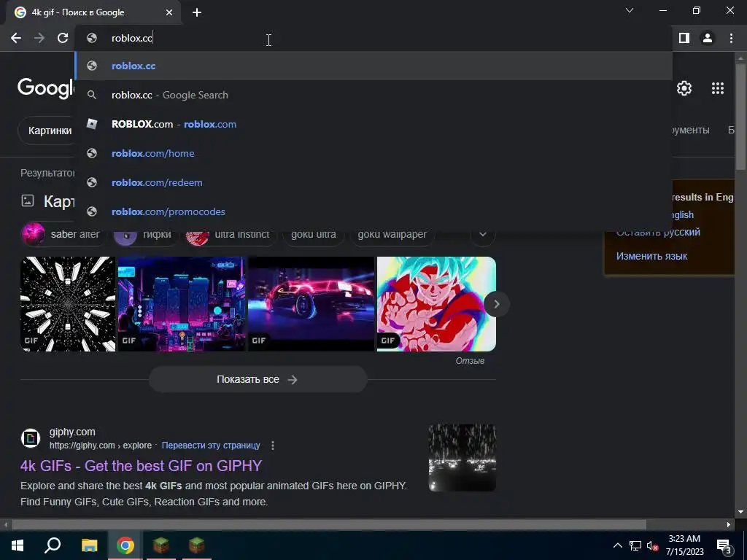Close the '4k gif' browser tab
Image resolution: width=747 pixels, height=560 pixels.
coord(169,12)
